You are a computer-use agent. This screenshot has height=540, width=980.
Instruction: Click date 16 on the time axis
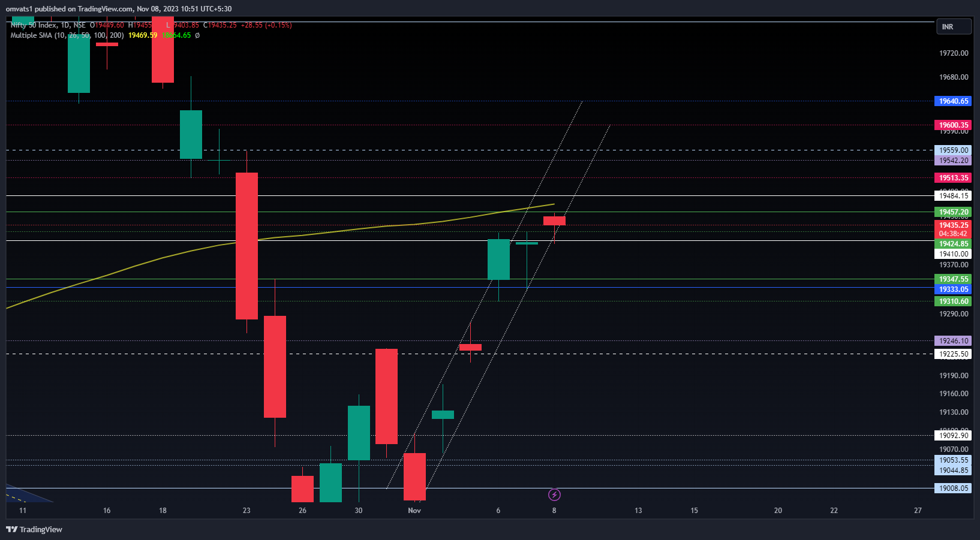pyautogui.click(x=107, y=511)
